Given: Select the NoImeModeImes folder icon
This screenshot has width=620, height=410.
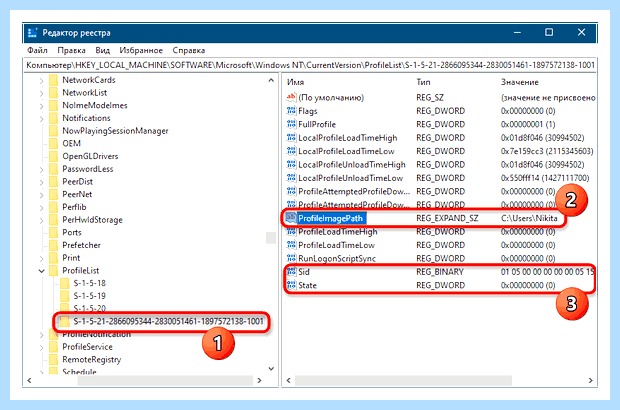Looking at the screenshot, I should pyautogui.click(x=53, y=106).
